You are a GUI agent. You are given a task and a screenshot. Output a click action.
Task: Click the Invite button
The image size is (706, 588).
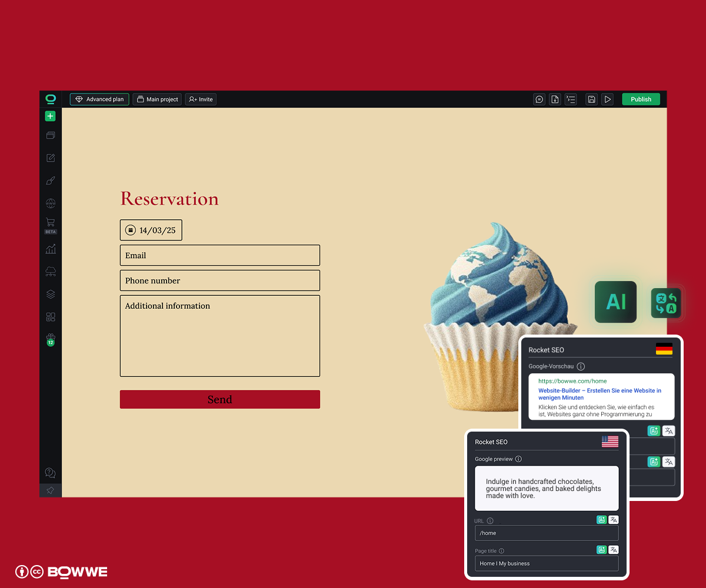tap(201, 99)
